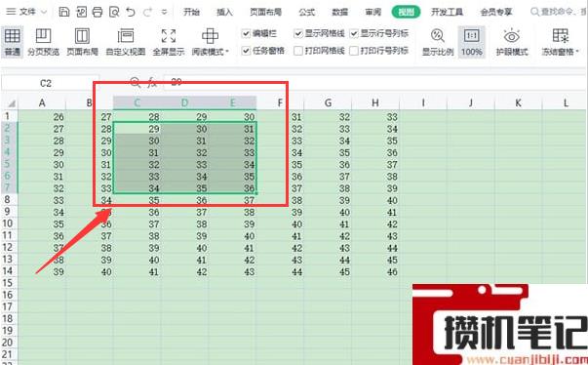Switch to the 数据 tab

click(339, 12)
